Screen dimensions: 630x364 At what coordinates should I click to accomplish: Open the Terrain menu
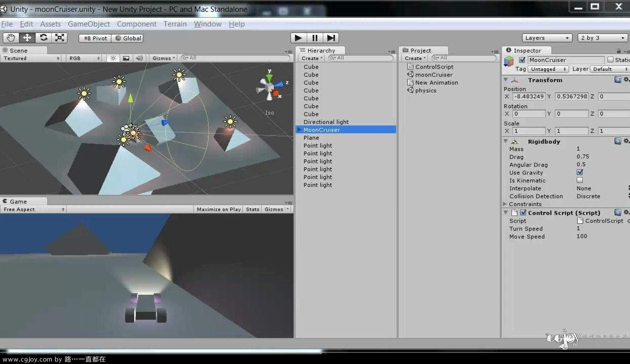[x=175, y=24]
